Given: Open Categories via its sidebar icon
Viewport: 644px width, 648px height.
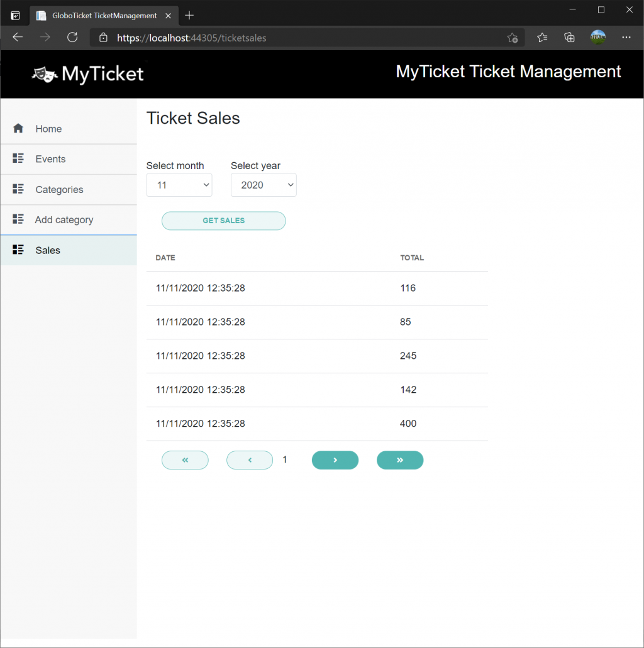Looking at the screenshot, I should coord(18,189).
